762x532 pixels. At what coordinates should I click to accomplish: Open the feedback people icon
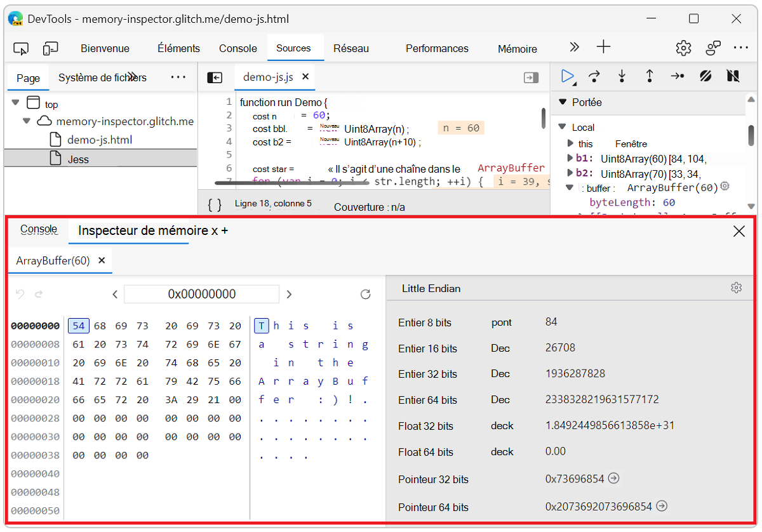(713, 48)
